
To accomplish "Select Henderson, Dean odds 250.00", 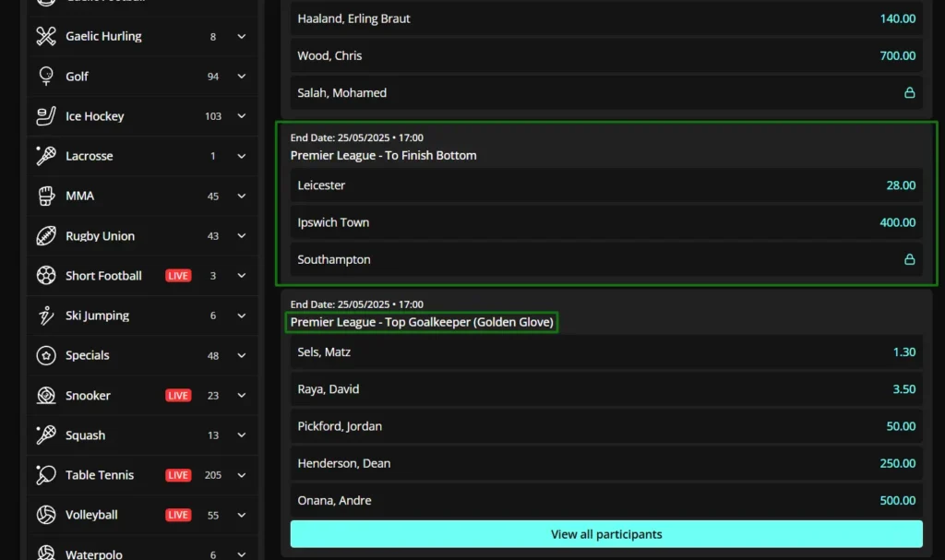I will coord(897,463).
